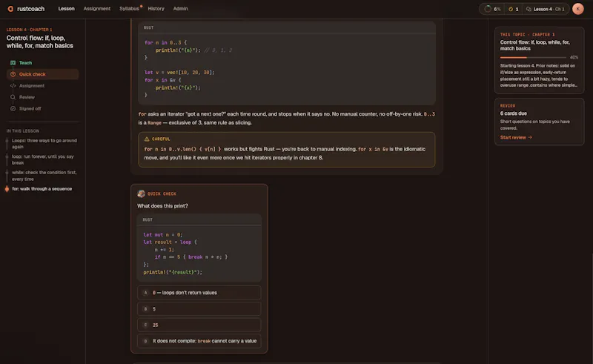Click the Lesson 4 · Ch 1 chat indicator
This screenshot has width=593, height=364.
(x=546, y=9)
